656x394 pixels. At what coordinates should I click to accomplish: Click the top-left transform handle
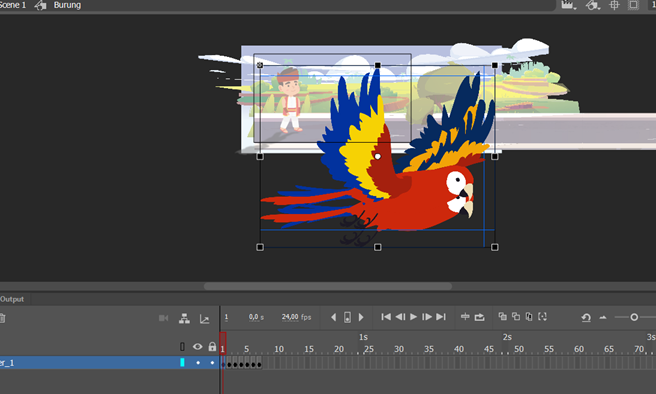(x=260, y=65)
